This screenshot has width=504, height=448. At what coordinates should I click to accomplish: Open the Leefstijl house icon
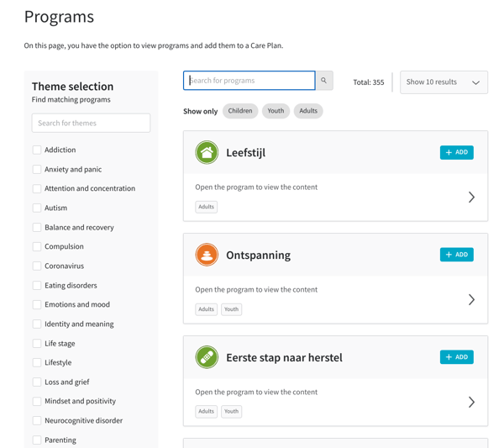coord(207,152)
